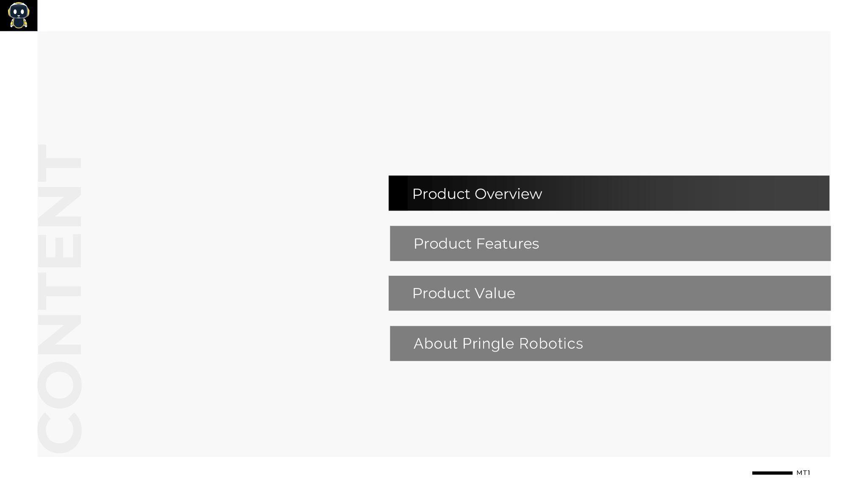The image size is (868, 488).
Task: Select the Product Features bar
Action: tap(610, 244)
